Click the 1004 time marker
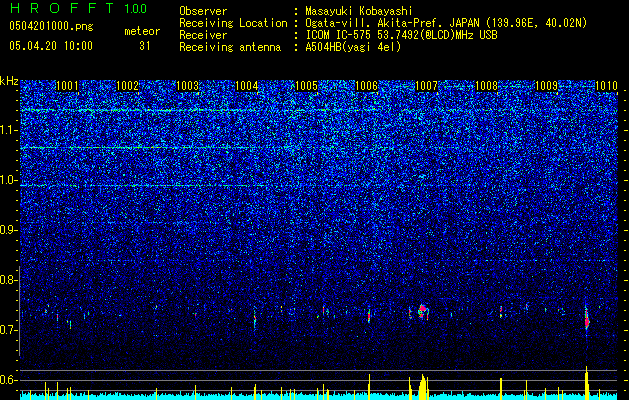The image size is (629, 400). click(247, 86)
